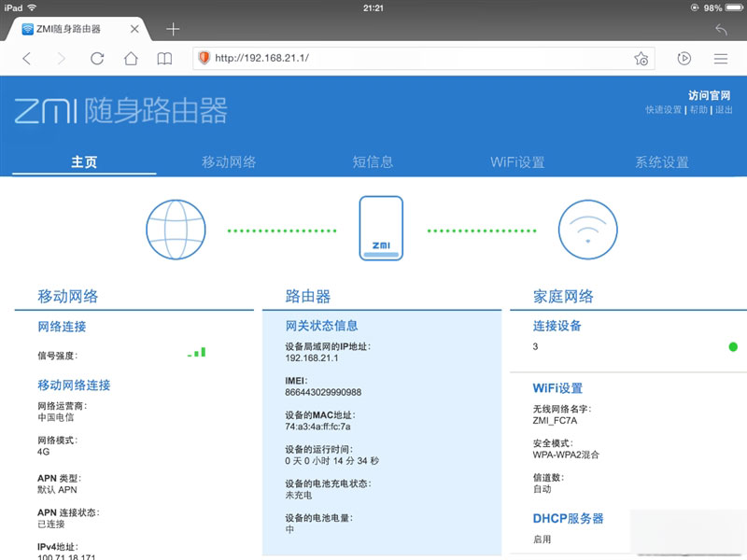Click the shield icon in the address bar
Image resolution: width=747 pixels, height=560 pixels.
point(204,58)
